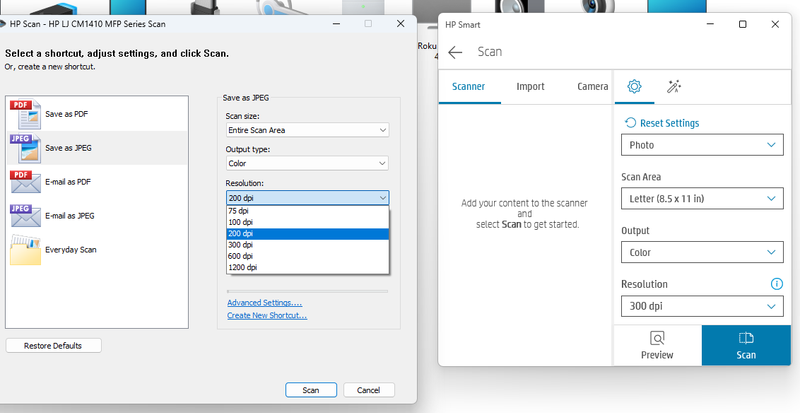Choose the E-mail as JPEG envelope icon
Screen dimensions: 800x413
25,215
